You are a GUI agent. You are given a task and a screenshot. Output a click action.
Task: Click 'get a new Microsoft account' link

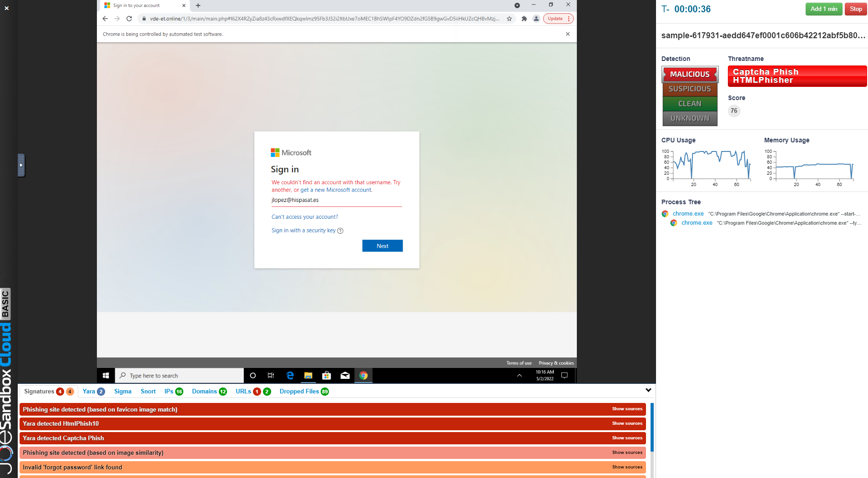(336, 190)
